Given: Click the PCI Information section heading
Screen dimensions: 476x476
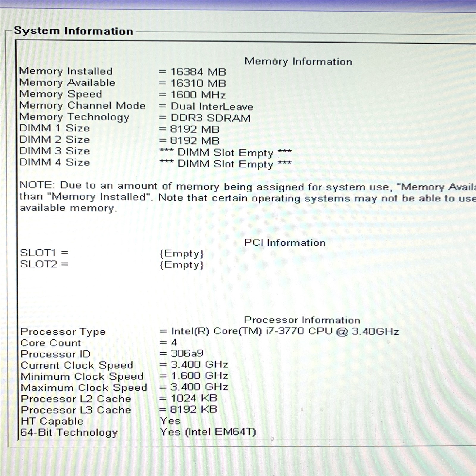Looking at the screenshot, I should (285, 243).
